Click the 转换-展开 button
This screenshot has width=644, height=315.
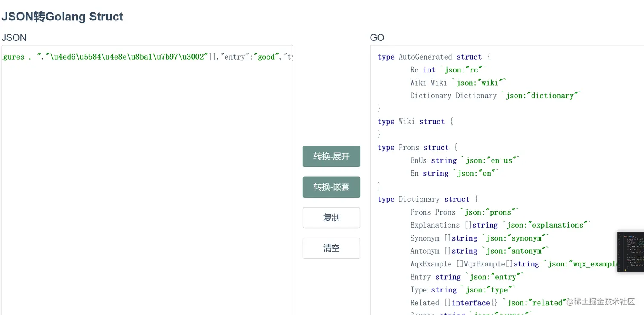coord(331,156)
